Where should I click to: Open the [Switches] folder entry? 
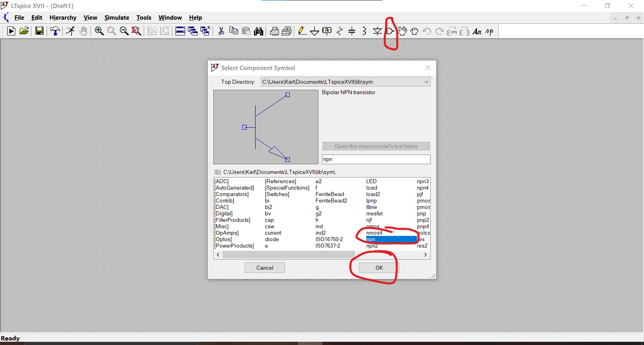click(277, 194)
